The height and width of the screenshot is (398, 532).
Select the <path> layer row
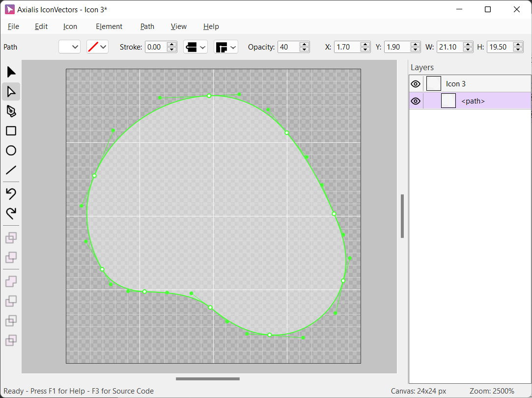(x=473, y=101)
